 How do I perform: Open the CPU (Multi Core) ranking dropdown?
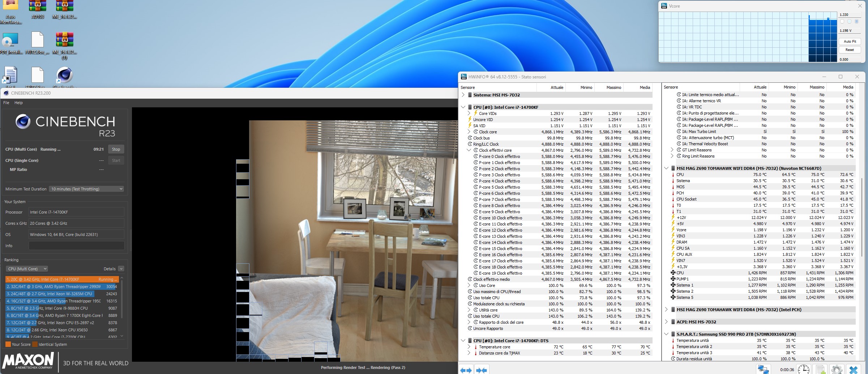(x=27, y=269)
